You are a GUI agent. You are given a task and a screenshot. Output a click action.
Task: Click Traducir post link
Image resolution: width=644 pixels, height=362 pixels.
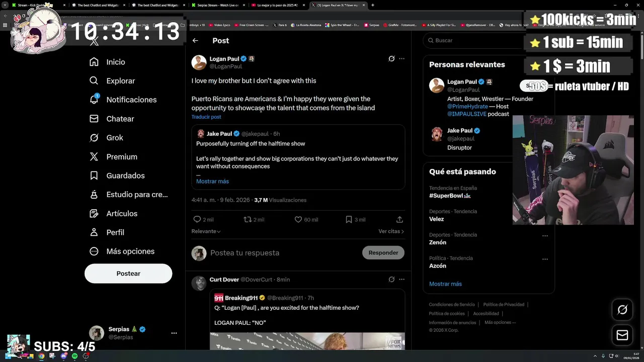206,117
